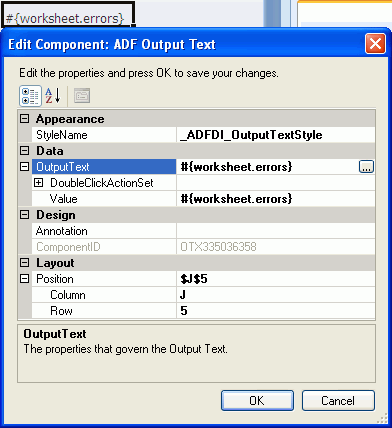Collapse the Appearance category
Screen dimensions: 392x428
point(25,119)
